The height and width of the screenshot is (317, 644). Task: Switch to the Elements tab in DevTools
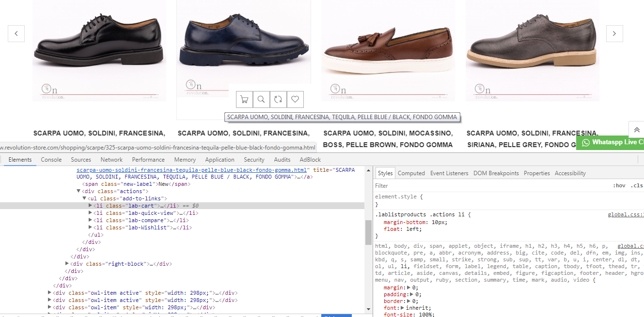click(20, 160)
